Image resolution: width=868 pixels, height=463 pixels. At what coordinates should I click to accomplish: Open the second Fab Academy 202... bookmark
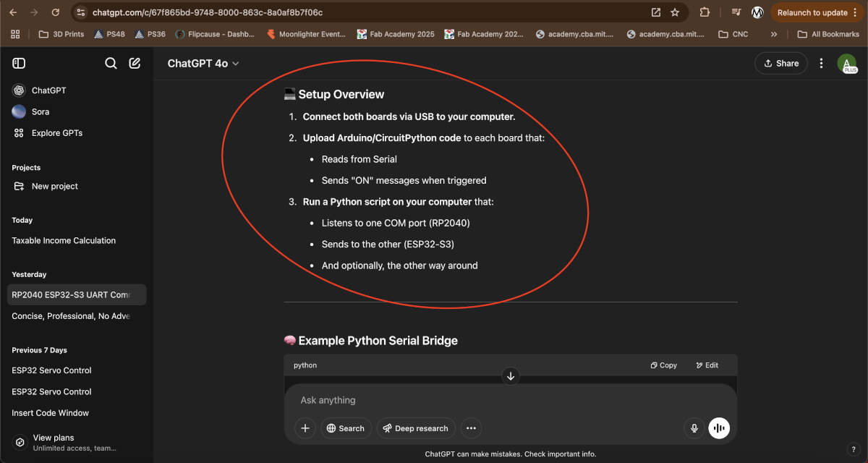coord(484,34)
